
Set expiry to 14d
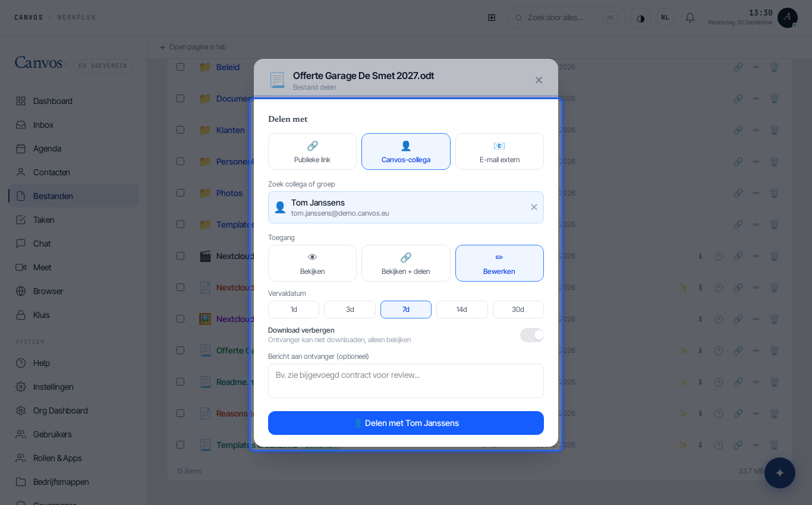(462, 310)
